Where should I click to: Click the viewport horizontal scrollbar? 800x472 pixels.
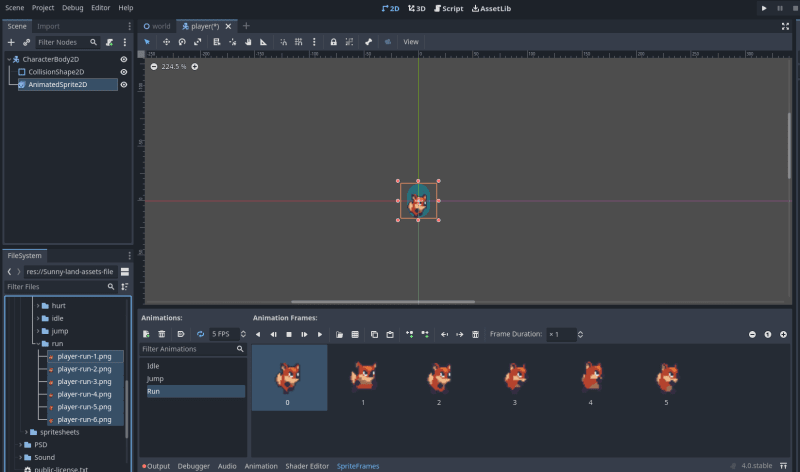(383, 302)
